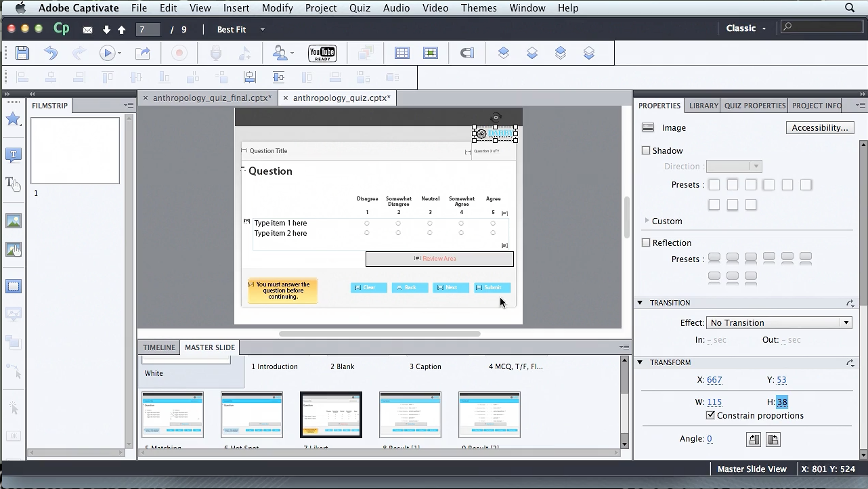Select the 5 Matching master slide thumbnail
This screenshot has width=868, height=489.
(x=173, y=414)
